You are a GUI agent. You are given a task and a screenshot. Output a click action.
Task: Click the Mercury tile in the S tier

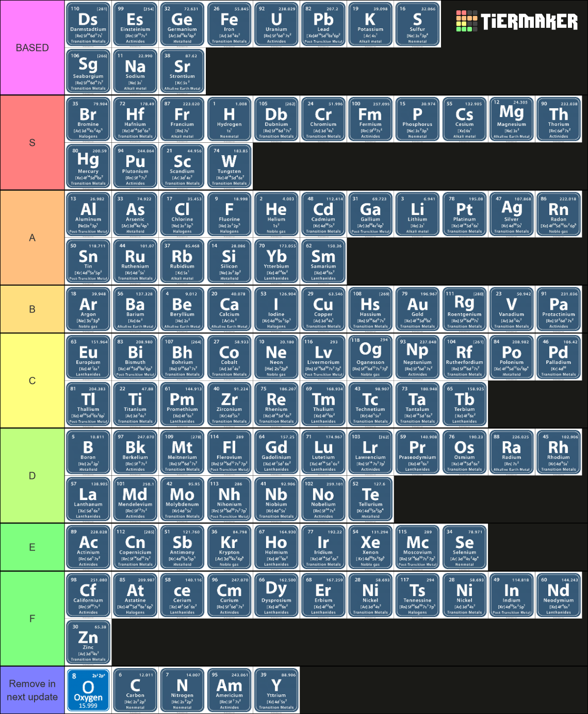tap(88, 166)
